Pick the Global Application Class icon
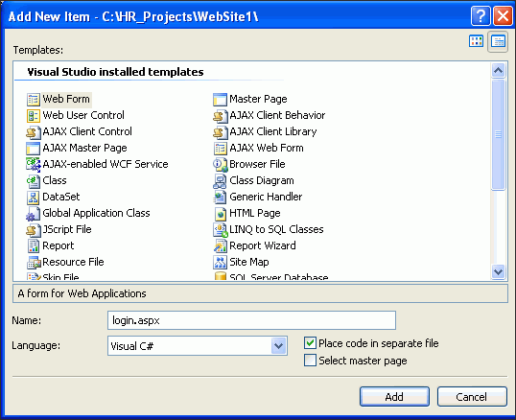This screenshot has width=516, height=420. coord(34,214)
